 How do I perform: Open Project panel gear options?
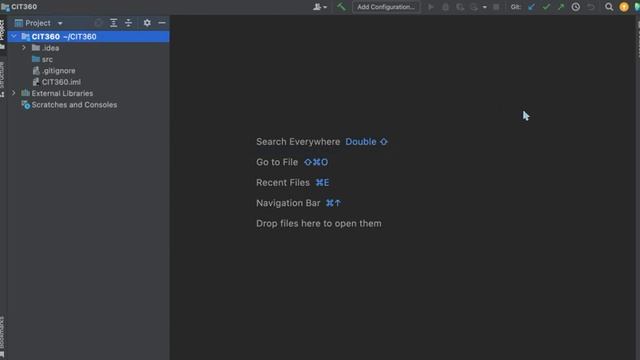147,23
